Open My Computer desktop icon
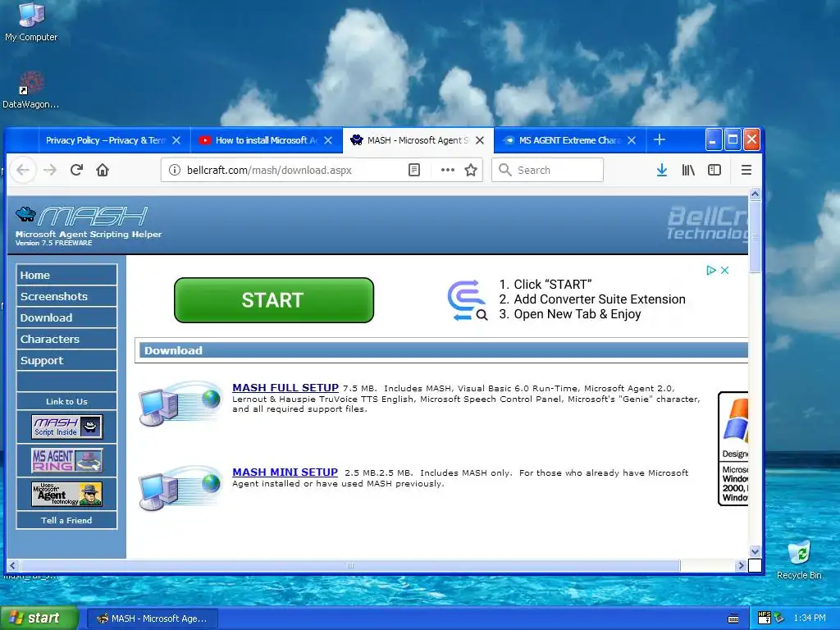840x630 pixels. tap(31, 22)
